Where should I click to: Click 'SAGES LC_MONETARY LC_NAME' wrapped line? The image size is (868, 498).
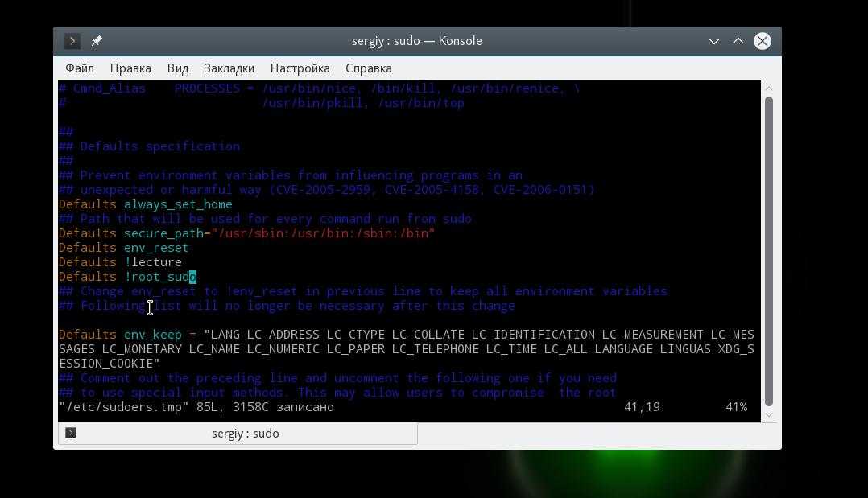tap(407, 349)
